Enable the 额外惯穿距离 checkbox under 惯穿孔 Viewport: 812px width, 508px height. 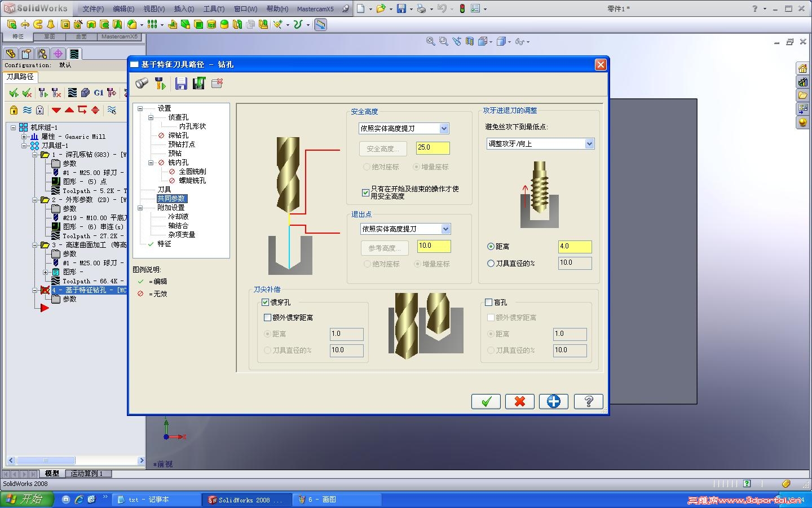click(x=267, y=318)
